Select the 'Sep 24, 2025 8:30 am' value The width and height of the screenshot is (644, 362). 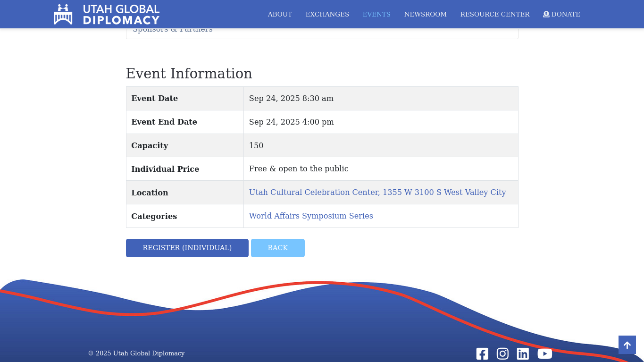291,99
